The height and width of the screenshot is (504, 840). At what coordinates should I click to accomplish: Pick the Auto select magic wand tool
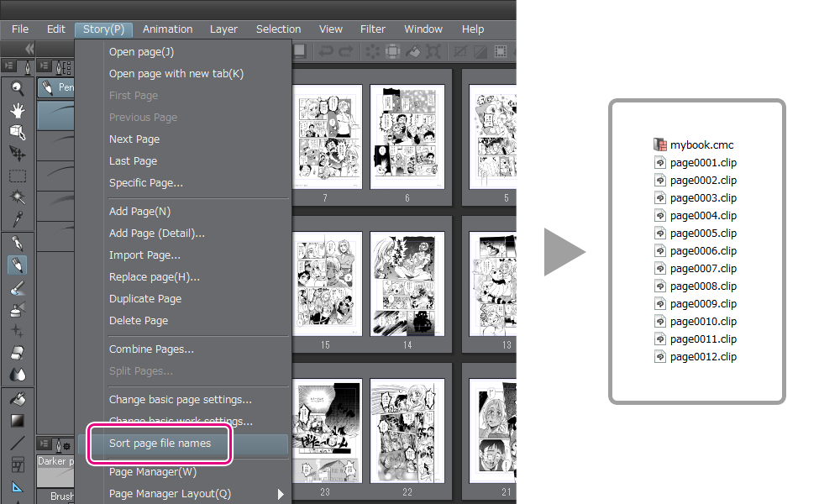pyautogui.click(x=17, y=197)
